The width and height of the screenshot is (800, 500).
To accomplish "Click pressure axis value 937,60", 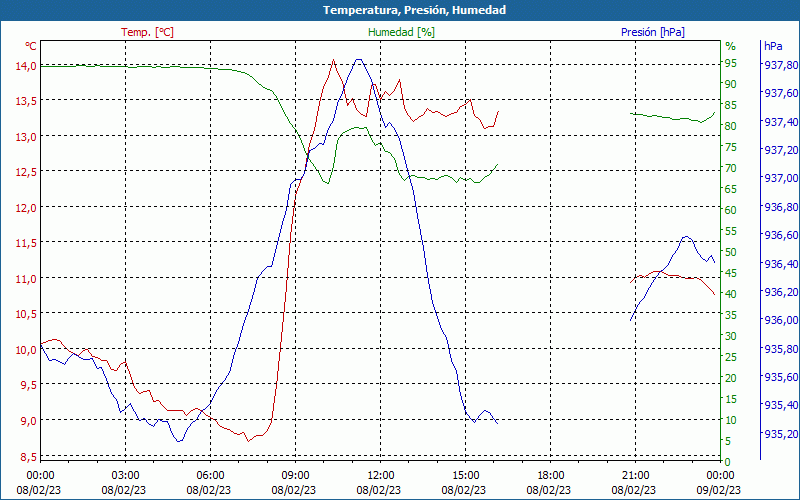I will 780,93.
